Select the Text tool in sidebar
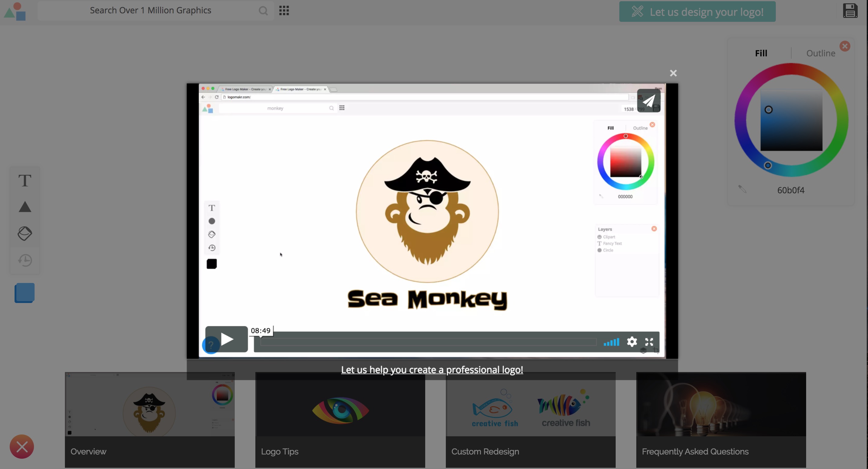The image size is (868, 469). [x=24, y=180]
